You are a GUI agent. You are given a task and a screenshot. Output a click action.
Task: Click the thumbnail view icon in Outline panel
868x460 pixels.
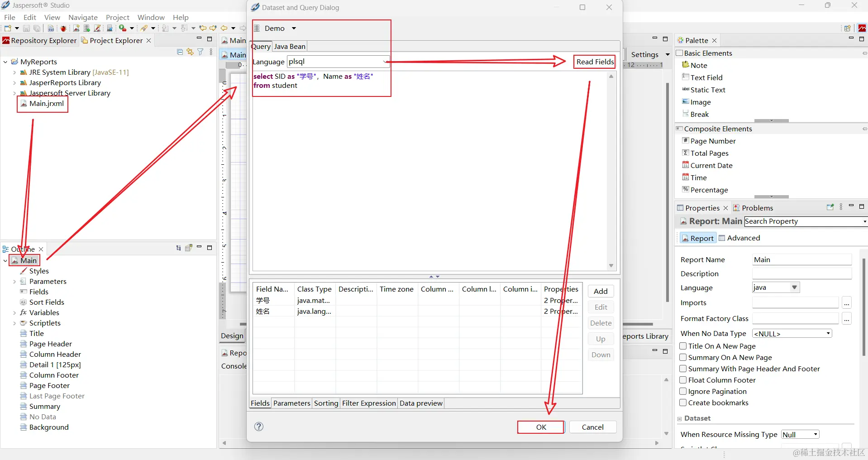click(189, 248)
